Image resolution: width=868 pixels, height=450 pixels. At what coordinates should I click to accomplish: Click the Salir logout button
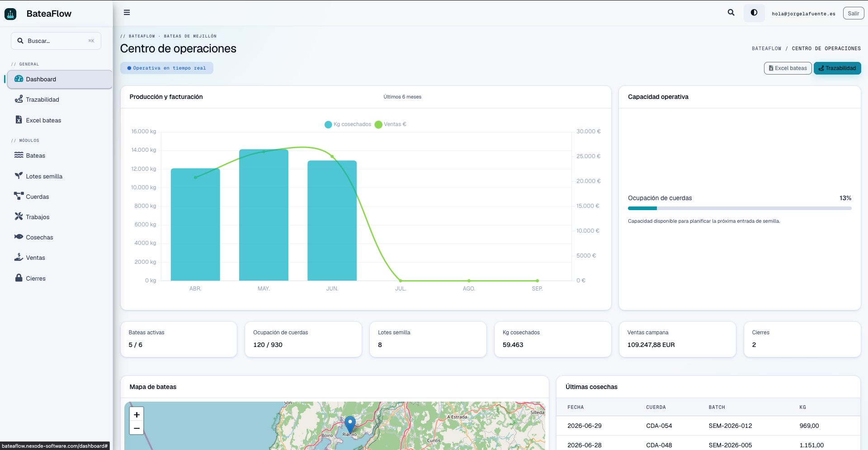tap(854, 14)
